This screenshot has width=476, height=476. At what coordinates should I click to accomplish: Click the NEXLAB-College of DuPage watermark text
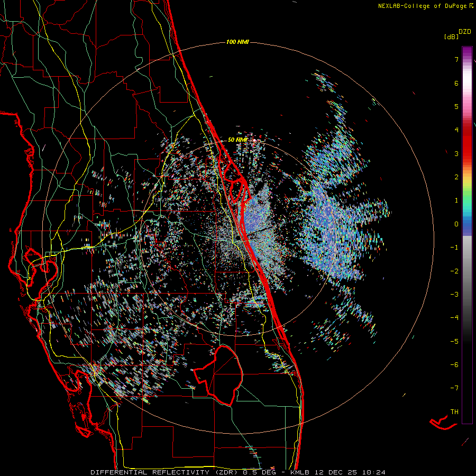click(x=423, y=6)
